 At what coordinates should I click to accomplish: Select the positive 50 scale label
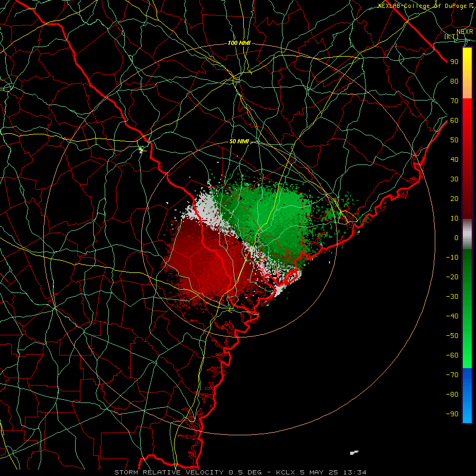coord(454,140)
